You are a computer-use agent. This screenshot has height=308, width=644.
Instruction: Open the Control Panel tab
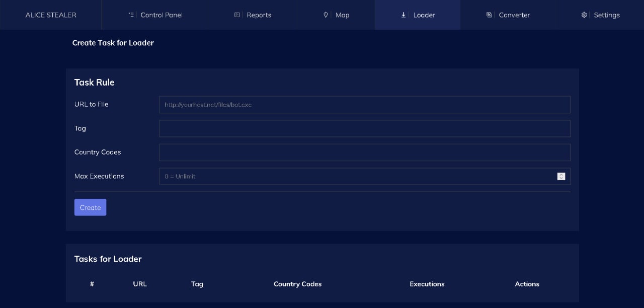coord(155,15)
